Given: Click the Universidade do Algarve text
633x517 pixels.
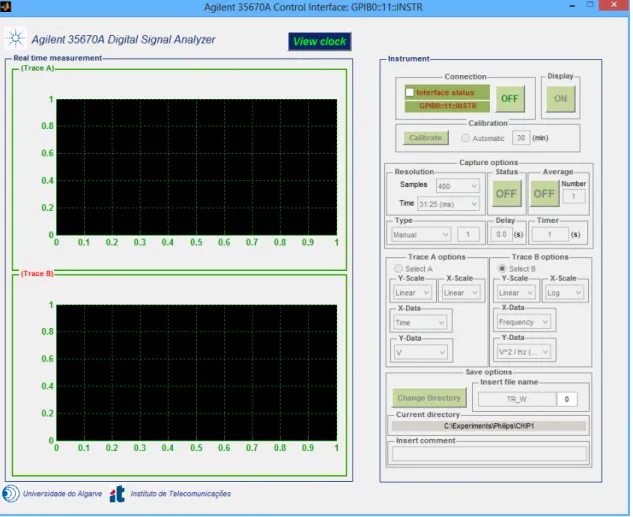Looking at the screenshot, I should pyautogui.click(x=63, y=494).
